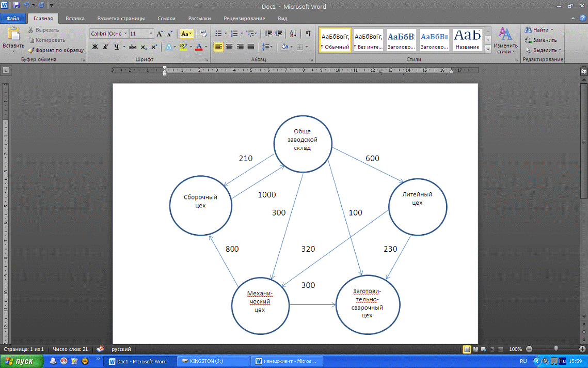Open the font size dropdown
The height and width of the screenshot is (368, 588).
151,34
